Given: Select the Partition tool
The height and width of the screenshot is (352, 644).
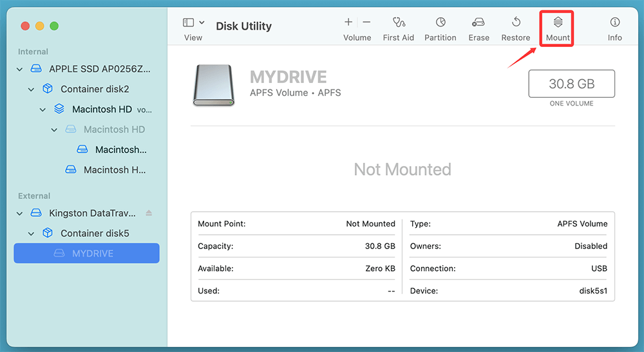Looking at the screenshot, I should [440, 29].
